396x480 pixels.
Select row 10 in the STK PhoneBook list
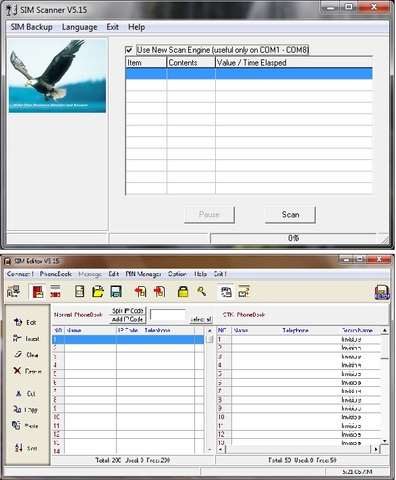299,417
